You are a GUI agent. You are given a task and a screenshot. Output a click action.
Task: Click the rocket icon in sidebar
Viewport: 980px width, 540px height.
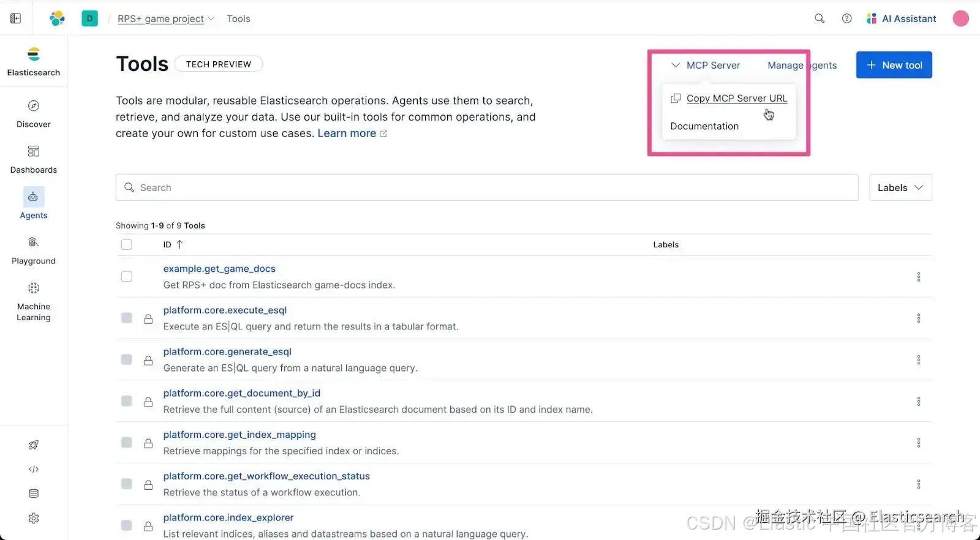coord(34,445)
